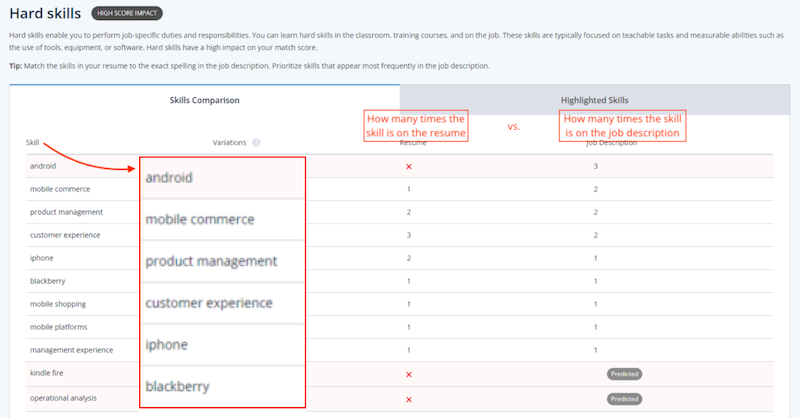Click the Skill column header

point(33,142)
